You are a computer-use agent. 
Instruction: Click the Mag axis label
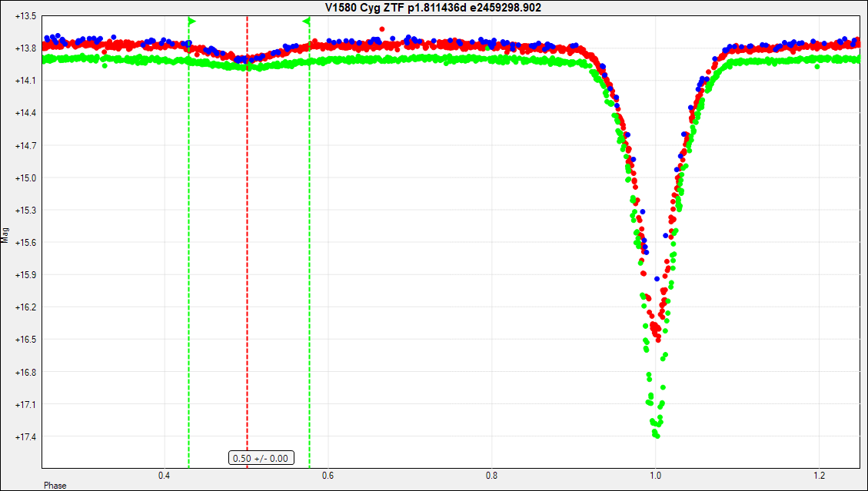[5, 237]
